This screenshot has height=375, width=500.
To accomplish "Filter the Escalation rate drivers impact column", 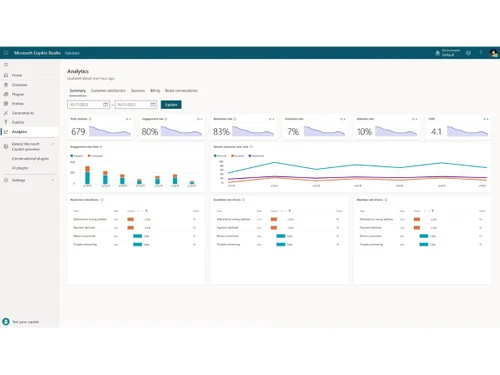I will tap(289, 211).
